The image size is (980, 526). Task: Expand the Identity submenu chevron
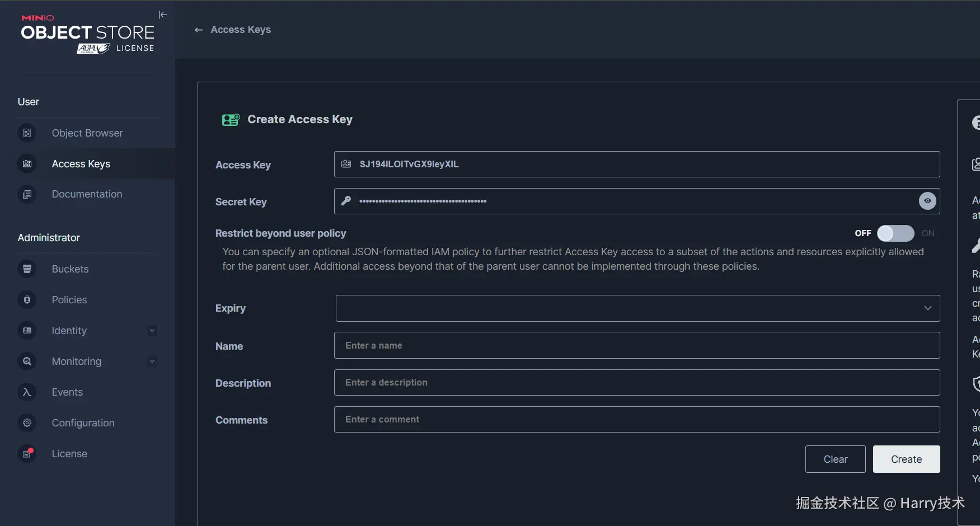click(x=152, y=331)
